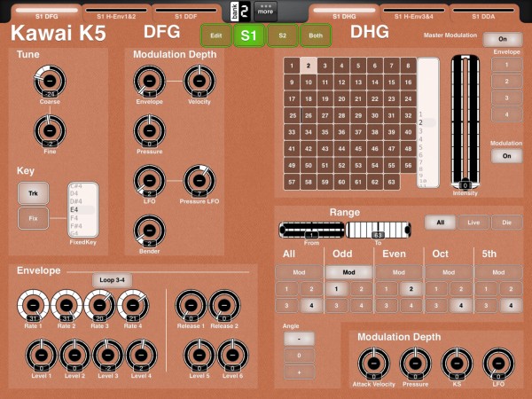Viewport: 532px width, 399px height.
Task: Toggle Mod under the Odd column
Action: [x=348, y=272]
